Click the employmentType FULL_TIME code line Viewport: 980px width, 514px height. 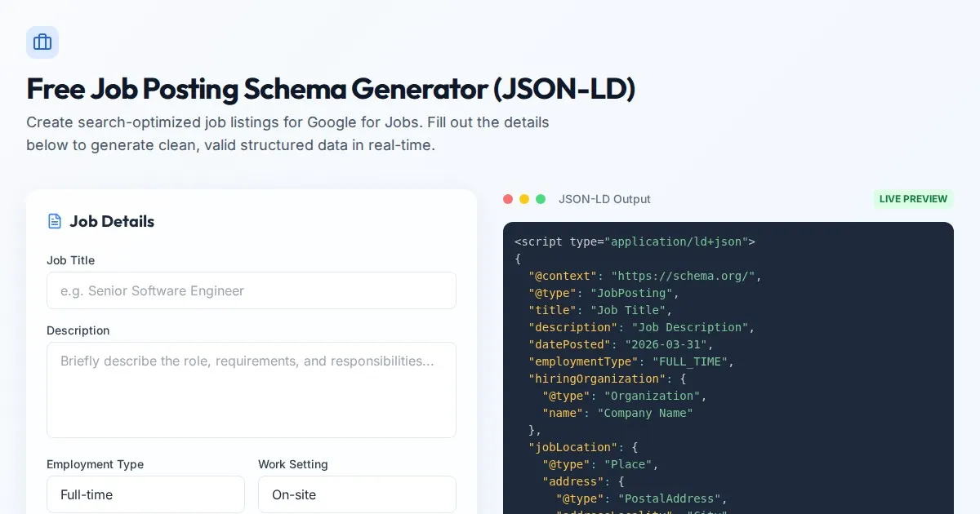[631, 361]
